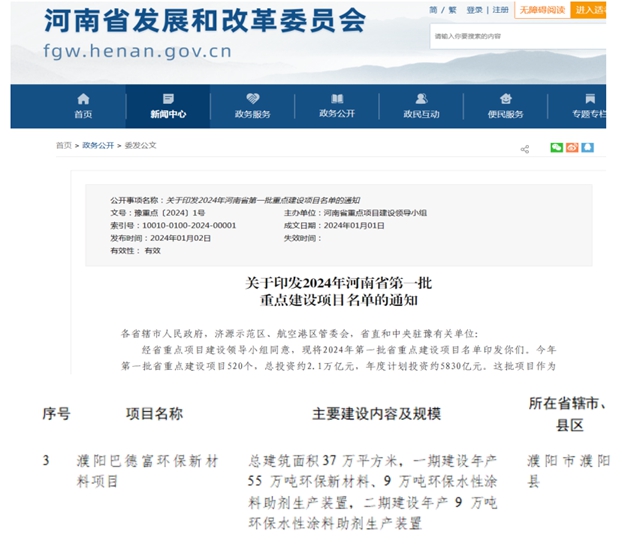This screenshot has width=640, height=545.
Task: Click the publish date 2024年01月02日
Action: coord(180,238)
